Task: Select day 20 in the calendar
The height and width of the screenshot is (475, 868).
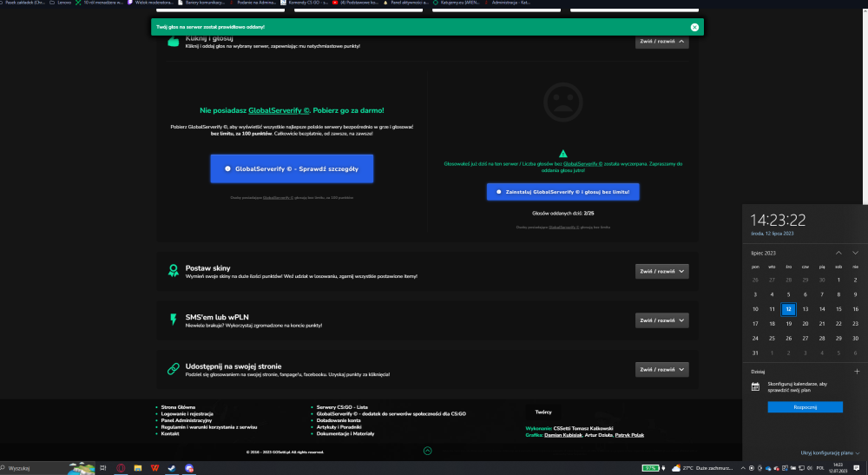Action: (x=806, y=324)
